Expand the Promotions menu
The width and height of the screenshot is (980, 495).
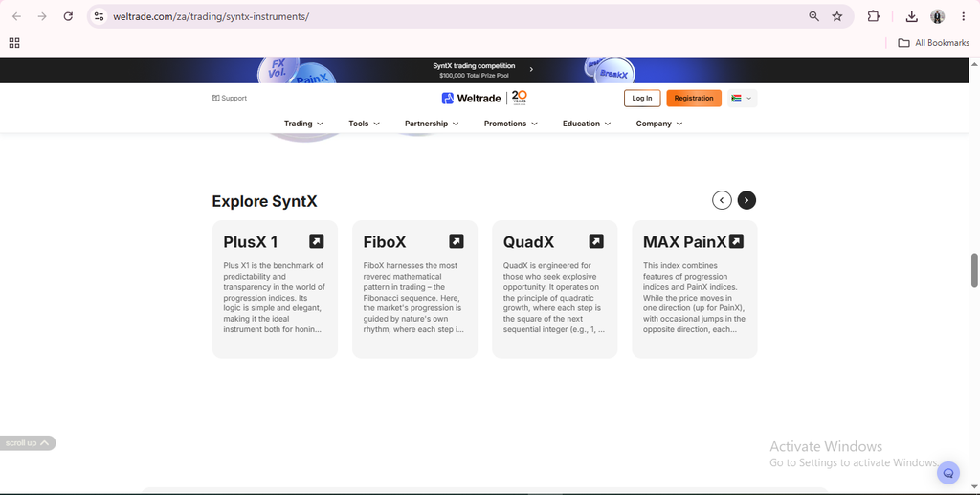coord(511,124)
